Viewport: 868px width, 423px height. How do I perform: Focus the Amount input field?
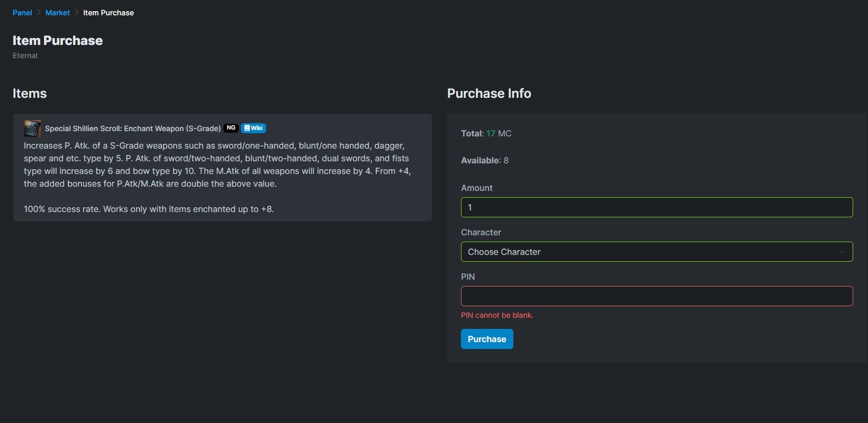pyautogui.click(x=656, y=207)
